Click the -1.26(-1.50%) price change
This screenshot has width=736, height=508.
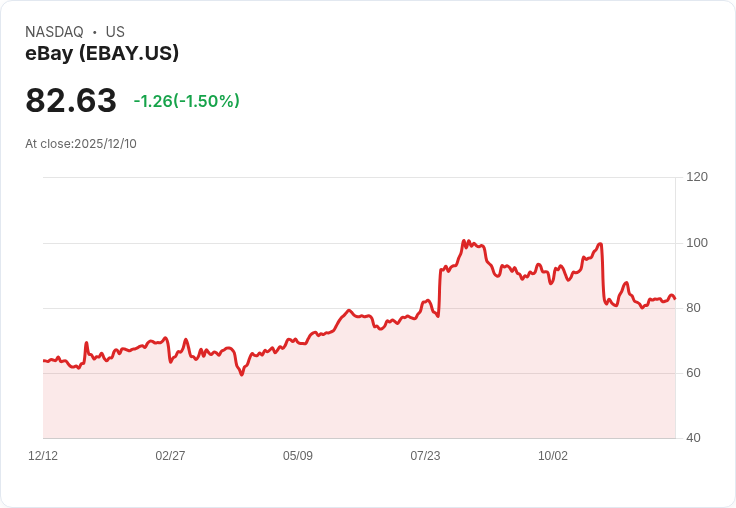[x=187, y=101]
